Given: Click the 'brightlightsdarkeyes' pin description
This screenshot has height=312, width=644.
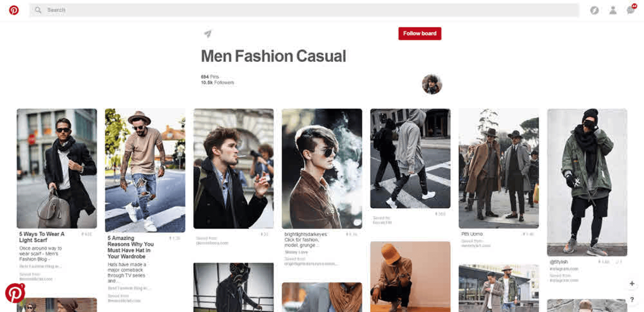Looking at the screenshot, I should pos(306,240).
